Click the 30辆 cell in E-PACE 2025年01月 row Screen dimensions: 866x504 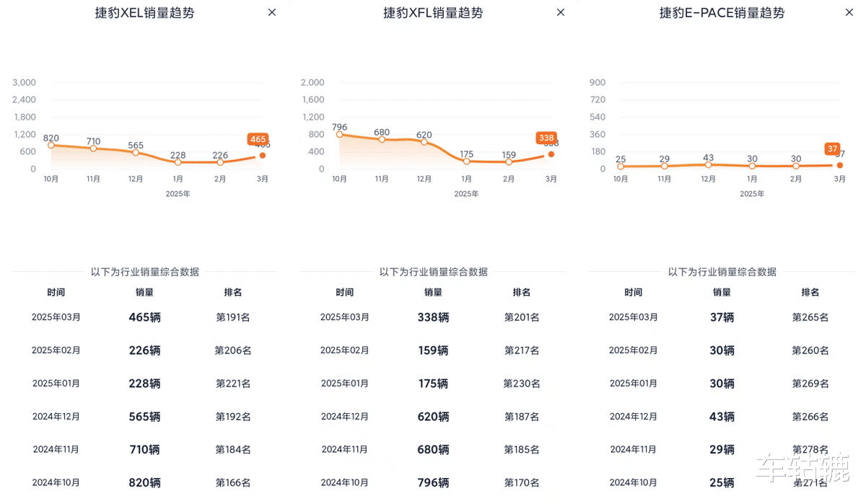click(722, 384)
